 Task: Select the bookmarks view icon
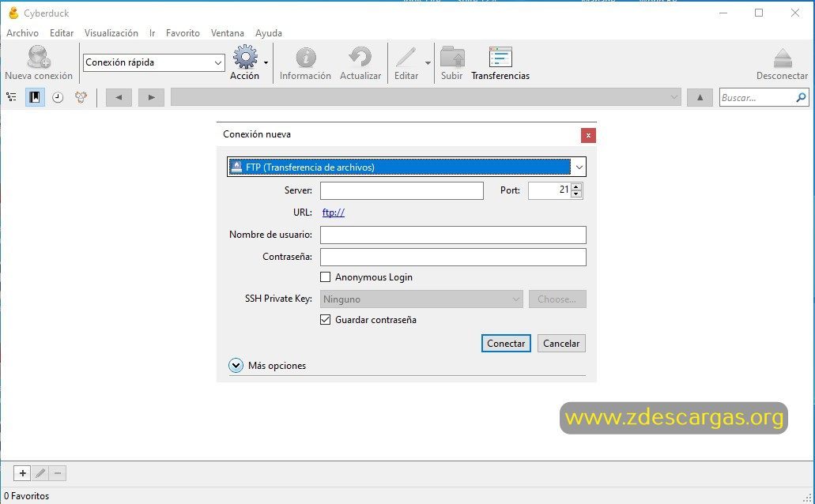[x=35, y=97]
